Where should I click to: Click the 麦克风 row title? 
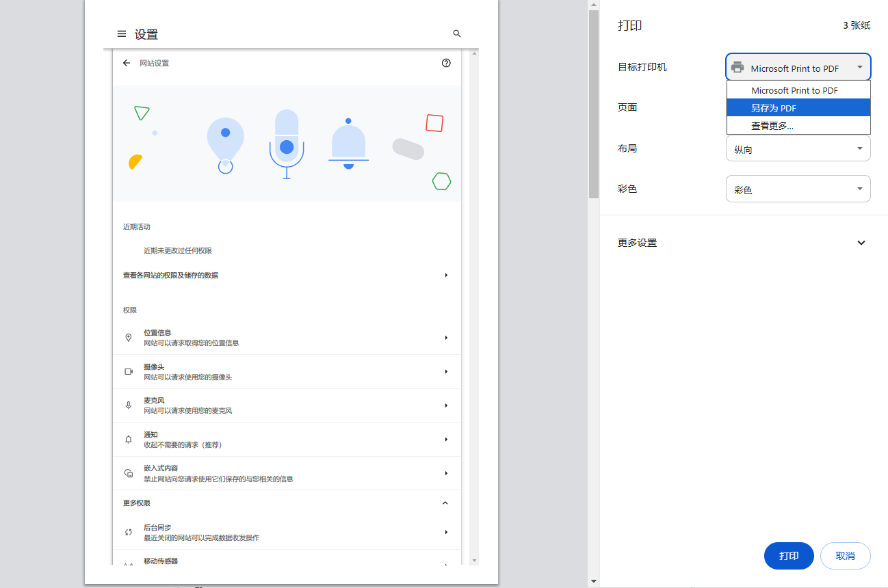(x=154, y=401)
